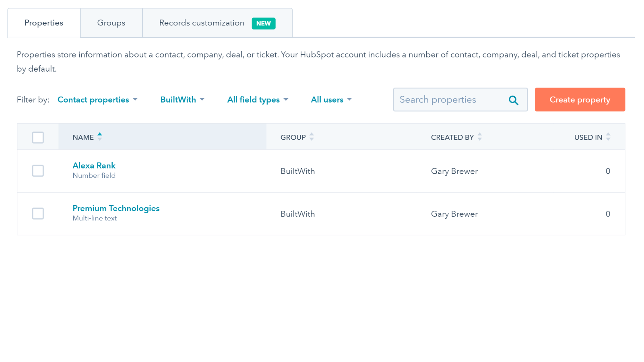Switch to the Groups tab
The height and width of the screenshot is (362, 644).
(111, 23)
